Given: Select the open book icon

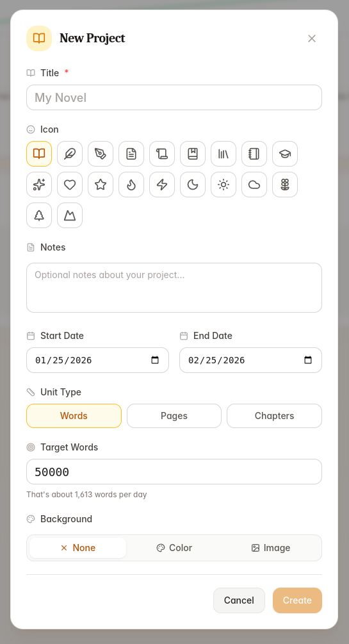Looking at the screenshot, I should point(39,154).
